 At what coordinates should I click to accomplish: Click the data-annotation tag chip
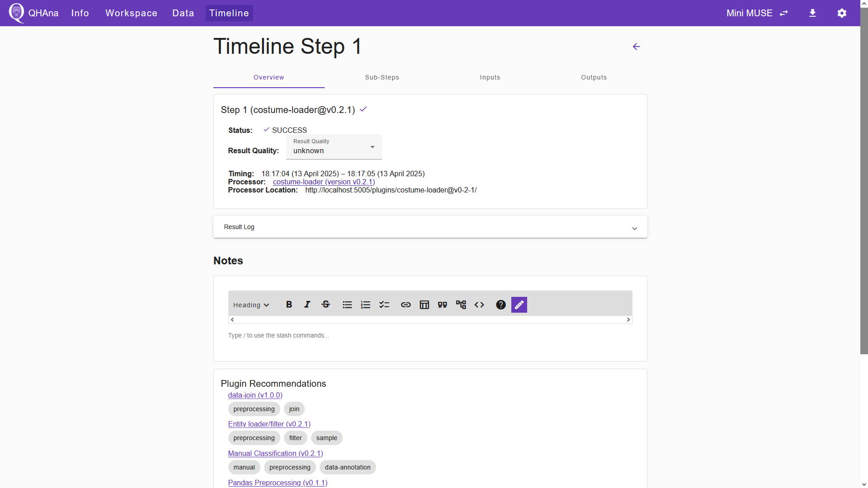pos(348,467)
